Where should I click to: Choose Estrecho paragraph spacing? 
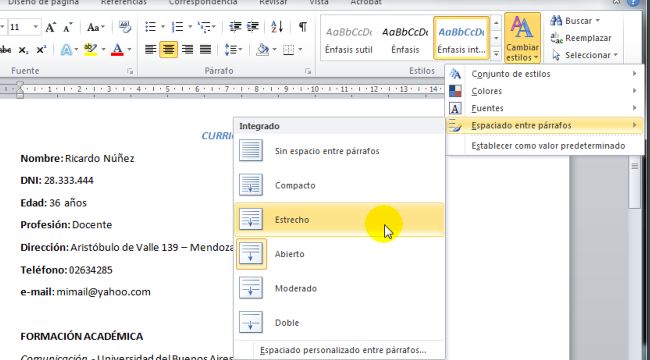click(x=339, y=220)
